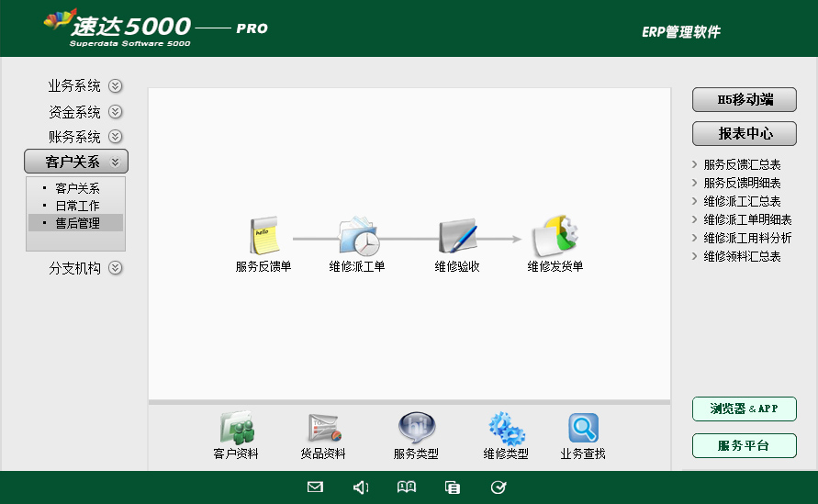Open 货品资料 goods data icon
Screen dimensions: 818x504
pyautogui.click(x=323, y=428)
